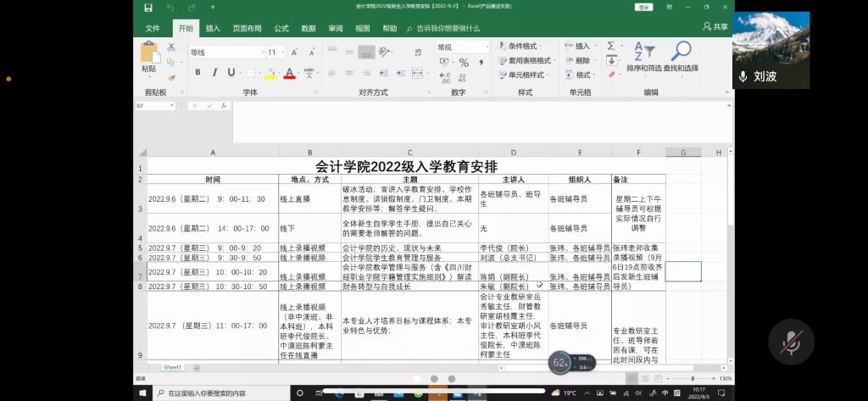
Task: Click the 共享 (Share) button
Action: point(715,27)
